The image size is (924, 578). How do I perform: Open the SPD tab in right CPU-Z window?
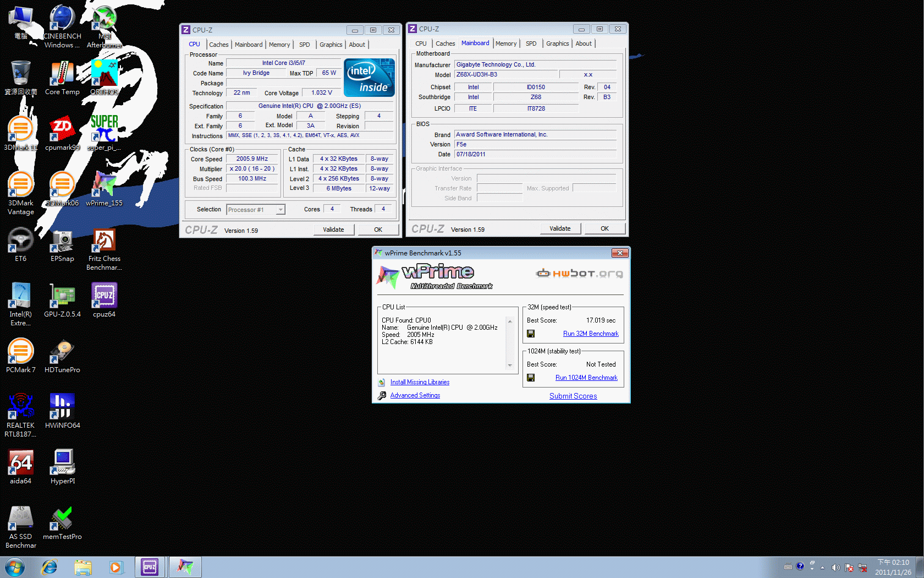pyautogui.click(x=531, y=43)
